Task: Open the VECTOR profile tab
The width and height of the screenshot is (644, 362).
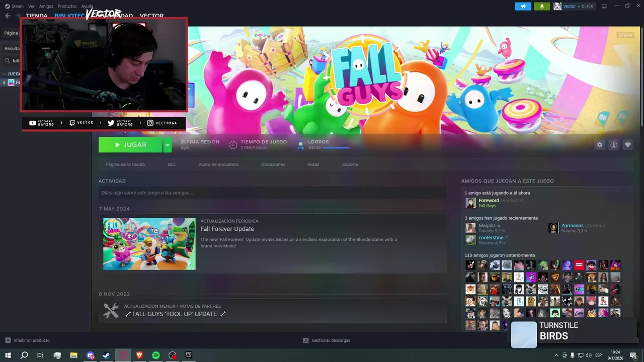Action: click(x=151, y=16)
